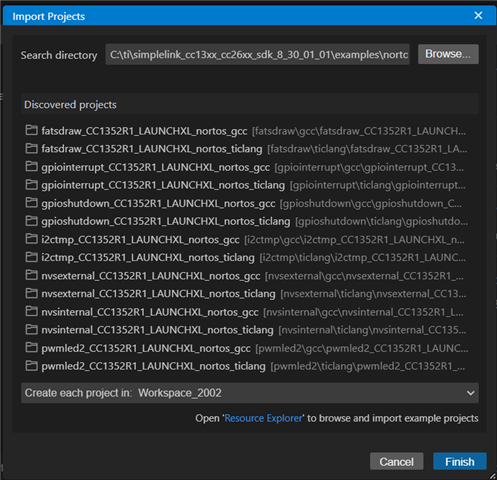This screenshot has width=497, height=480.
Task: Click folder icon of nvsinternal nortos_gcc project
Action: pyautogui.click(x=31, y=311)
